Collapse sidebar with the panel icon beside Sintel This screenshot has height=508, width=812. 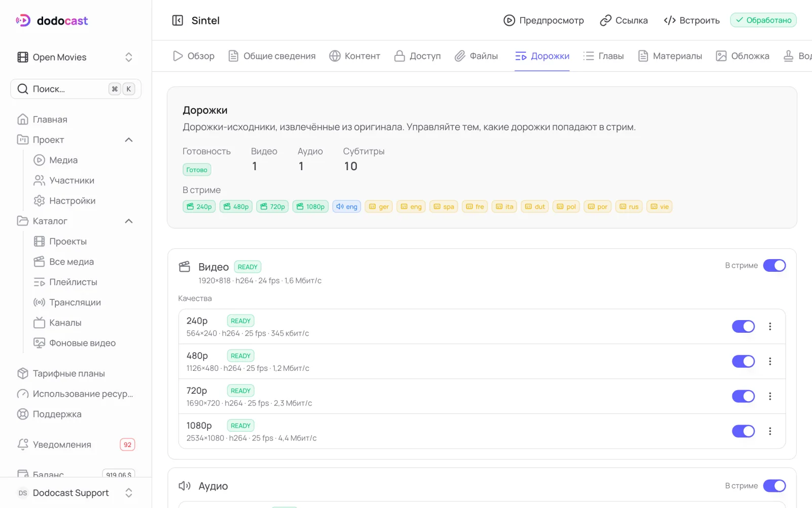coord(178,20)
